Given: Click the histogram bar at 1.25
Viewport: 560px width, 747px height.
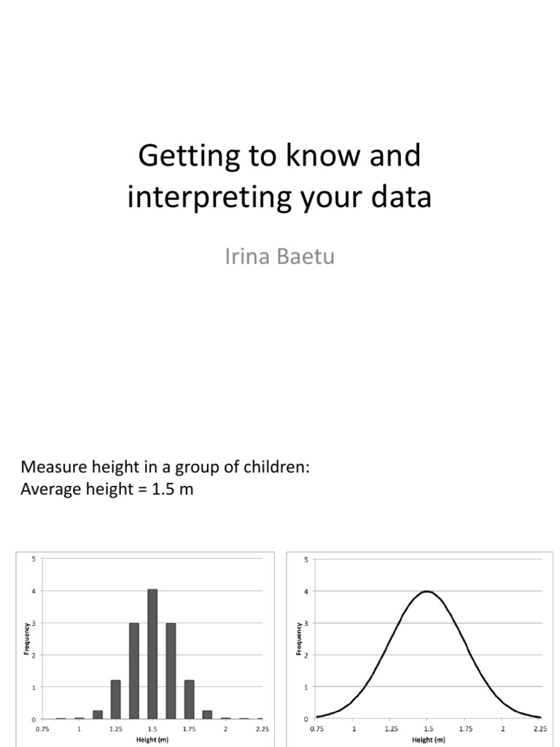Looking at the screenshot, I should (x=115, y=699).
